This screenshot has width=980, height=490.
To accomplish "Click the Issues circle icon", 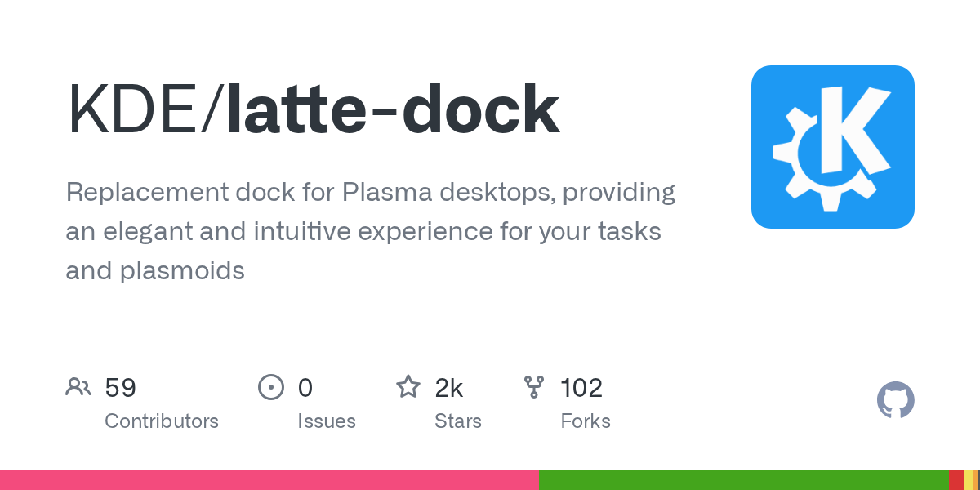I will tap(270, 387).
